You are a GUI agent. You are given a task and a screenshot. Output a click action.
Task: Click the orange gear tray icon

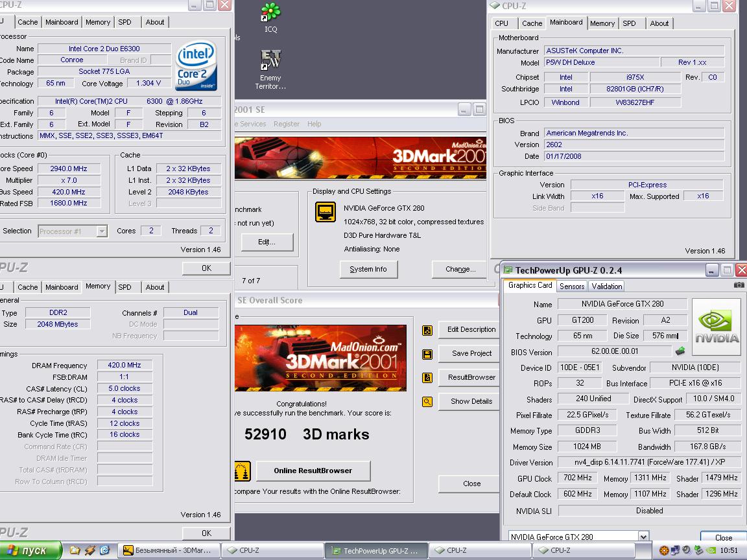(663, 550)
